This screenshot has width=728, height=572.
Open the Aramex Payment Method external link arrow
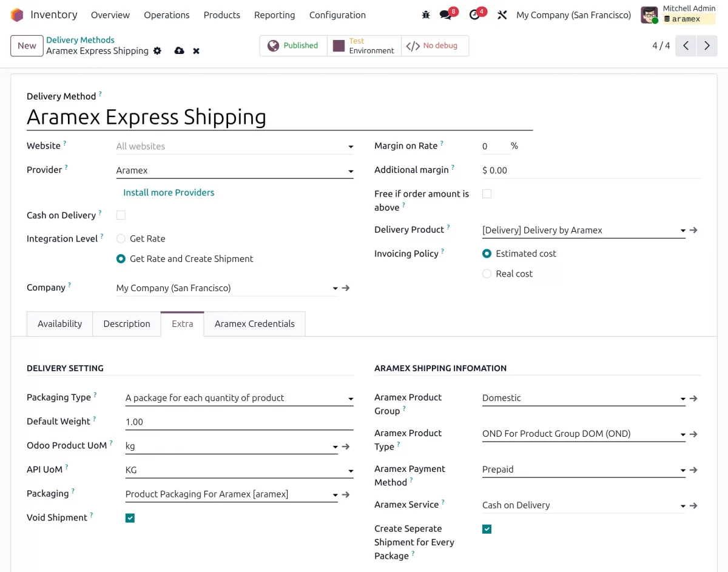click(x=694, y=470)
